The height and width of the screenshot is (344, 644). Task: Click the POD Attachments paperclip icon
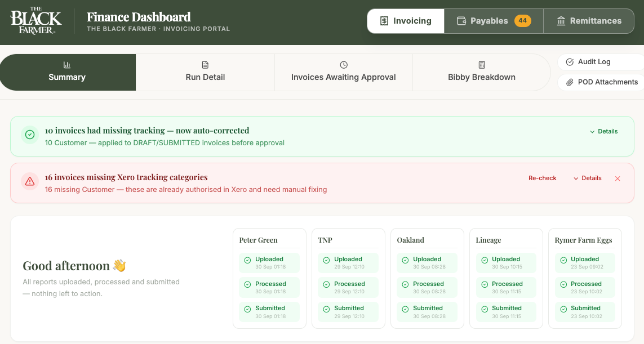pos(570,82)
